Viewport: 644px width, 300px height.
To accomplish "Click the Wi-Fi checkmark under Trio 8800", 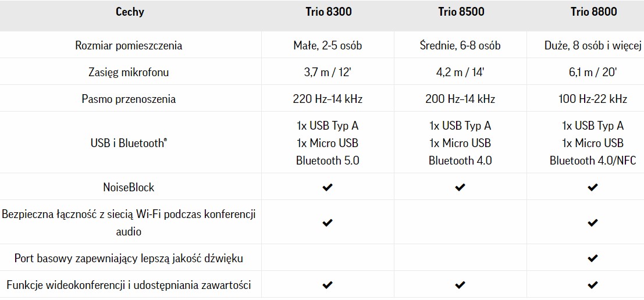I will point(593,223).
